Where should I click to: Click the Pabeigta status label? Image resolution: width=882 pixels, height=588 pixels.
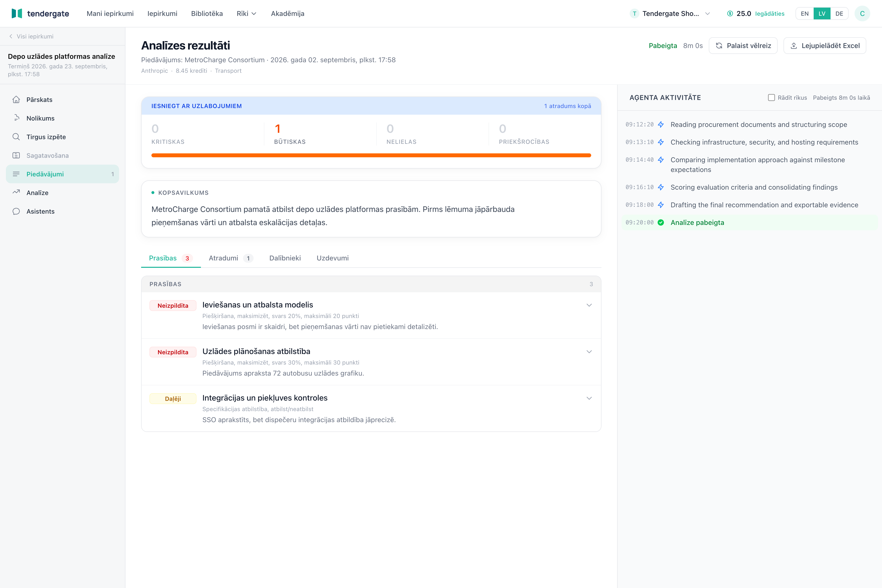pyautogui.click(x=663, y=46)
